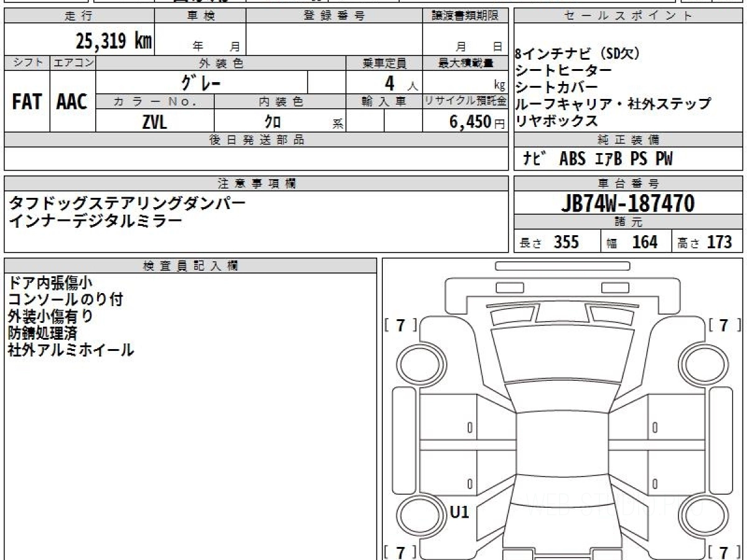747x560 pixels.
Task: Select the エアコン label
Action: tap(73, 63)
